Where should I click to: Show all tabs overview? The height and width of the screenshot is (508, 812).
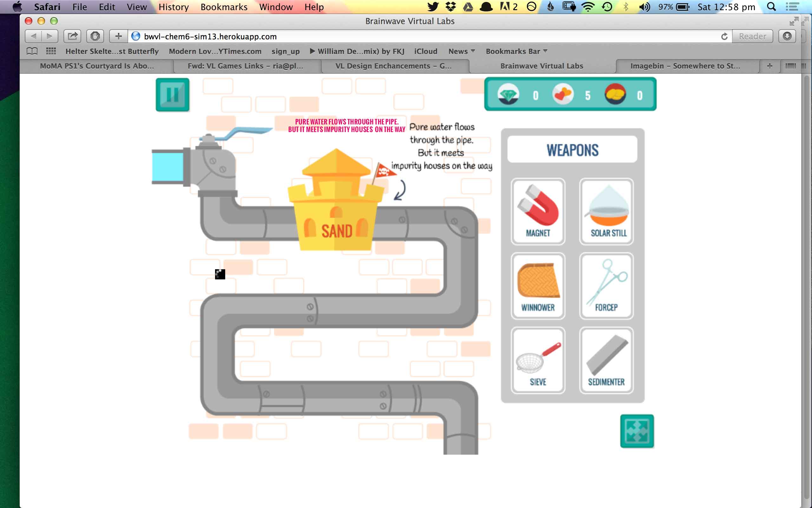tap(790, 66)
